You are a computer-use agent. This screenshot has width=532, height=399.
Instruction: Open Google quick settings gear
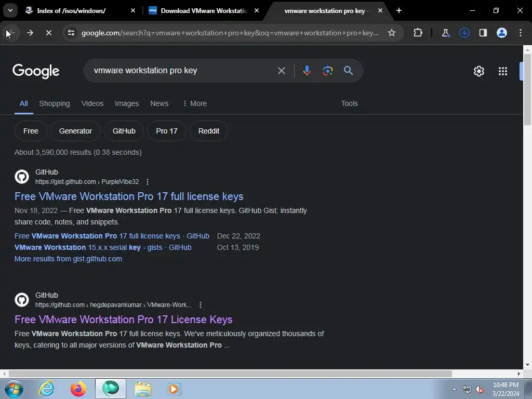tap(478, 71)
